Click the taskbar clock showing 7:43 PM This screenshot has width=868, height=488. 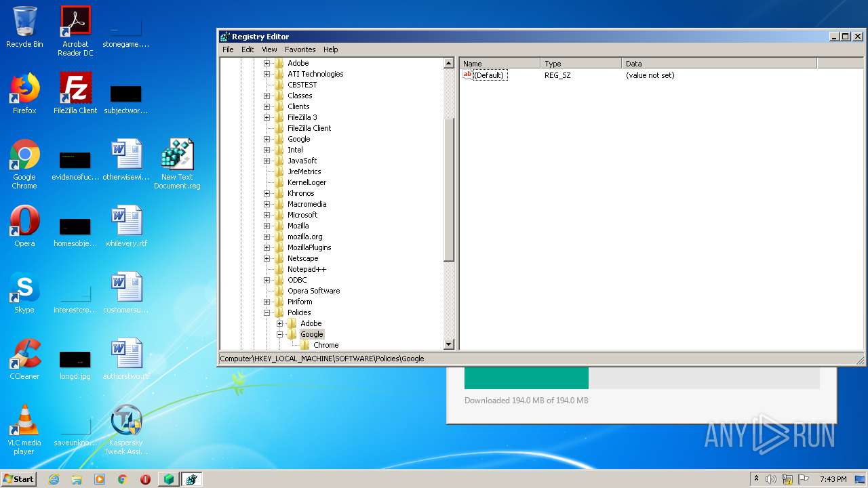833,479
